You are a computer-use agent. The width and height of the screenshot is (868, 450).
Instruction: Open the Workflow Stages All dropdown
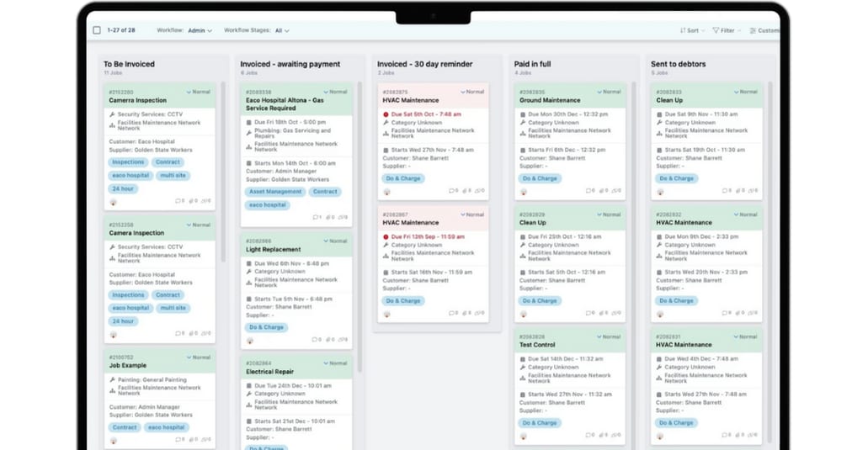(x=282, y=30)
